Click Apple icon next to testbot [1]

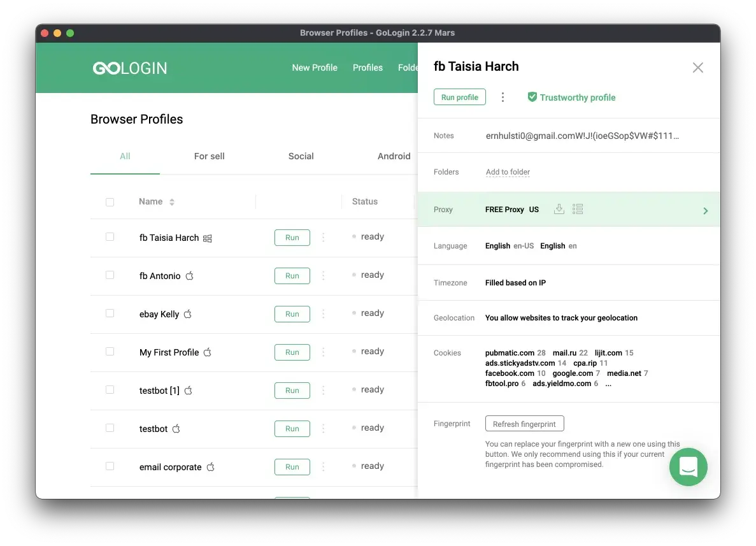[x=188, y=390]
